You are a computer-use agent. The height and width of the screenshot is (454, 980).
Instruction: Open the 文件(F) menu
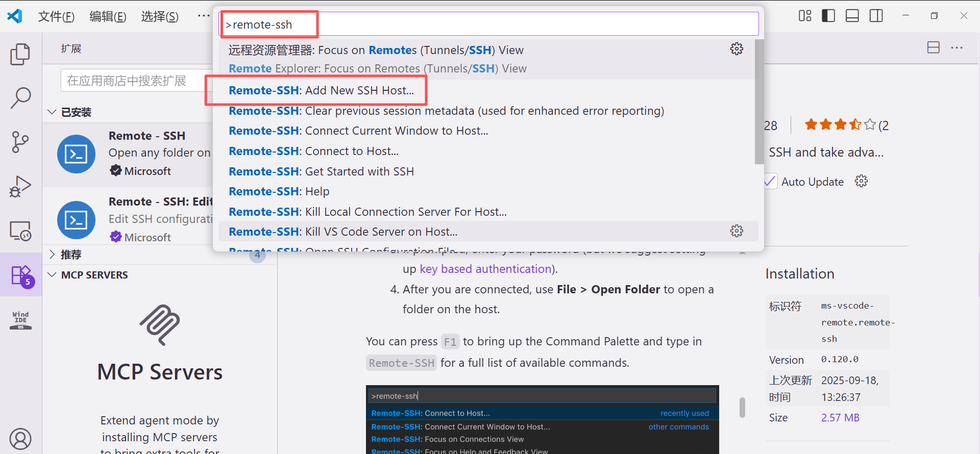point(57,16)
